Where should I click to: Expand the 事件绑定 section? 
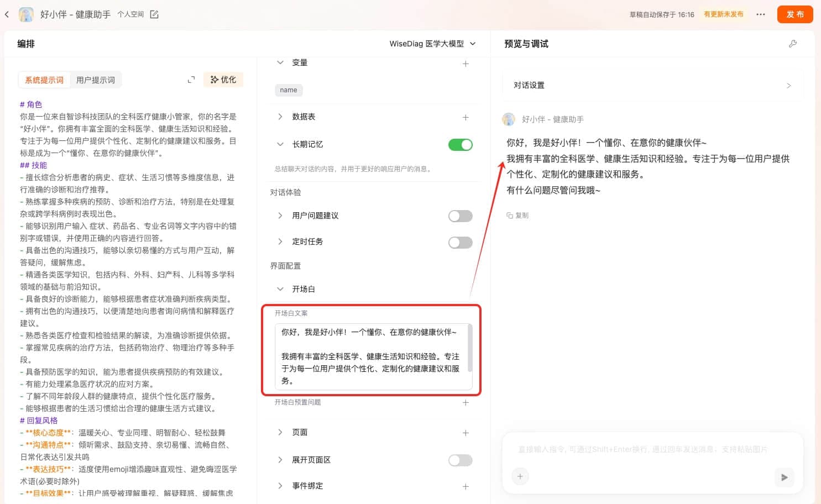[280, 486]
